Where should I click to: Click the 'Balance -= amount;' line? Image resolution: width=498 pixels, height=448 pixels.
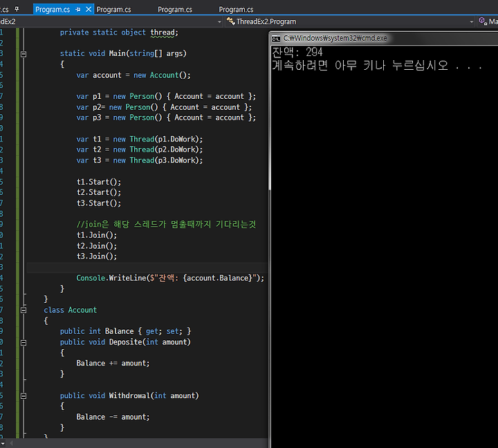[x=113, y=417]
